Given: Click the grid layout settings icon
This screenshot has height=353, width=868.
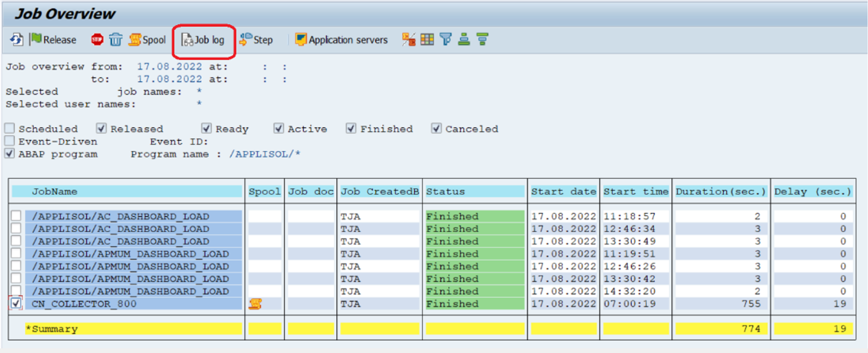Looking at the screenshot, I should (427, 40).
